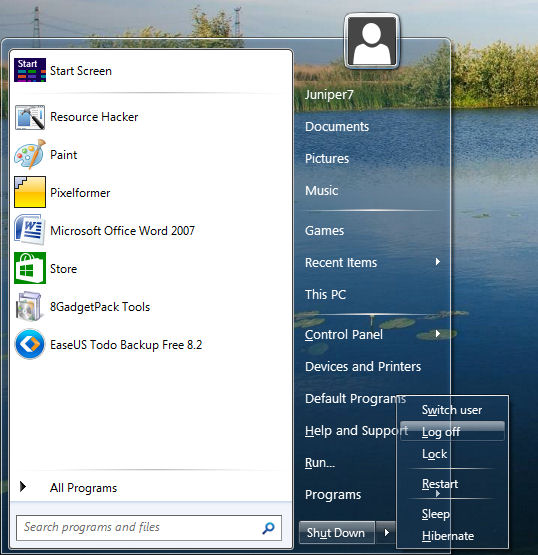The width and height of the screenshot is (538, 555).
Task: Open the Programs link
Action: pos(333,495)
